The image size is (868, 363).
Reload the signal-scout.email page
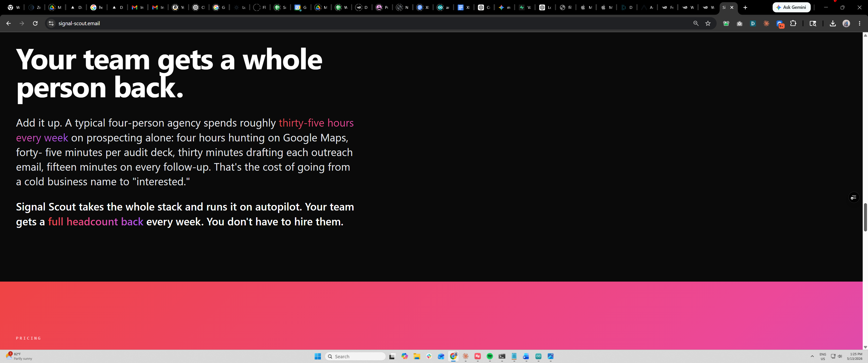click(35, 23)
